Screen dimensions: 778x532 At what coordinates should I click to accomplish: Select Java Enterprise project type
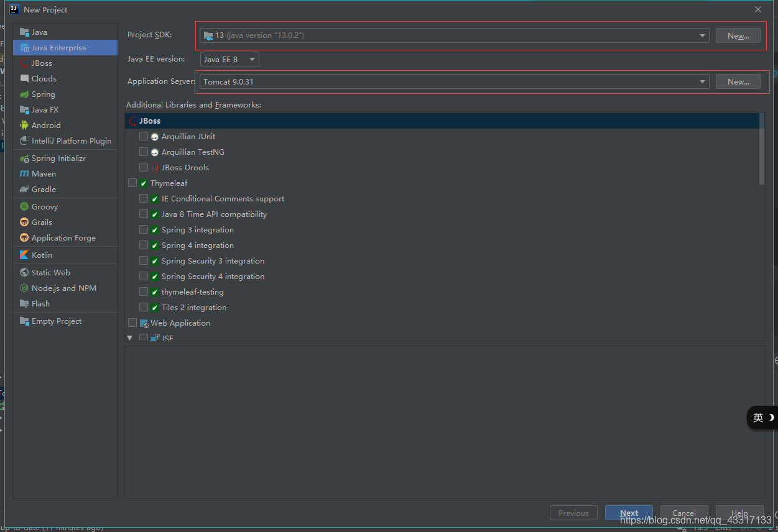click(x=65, y=48)
